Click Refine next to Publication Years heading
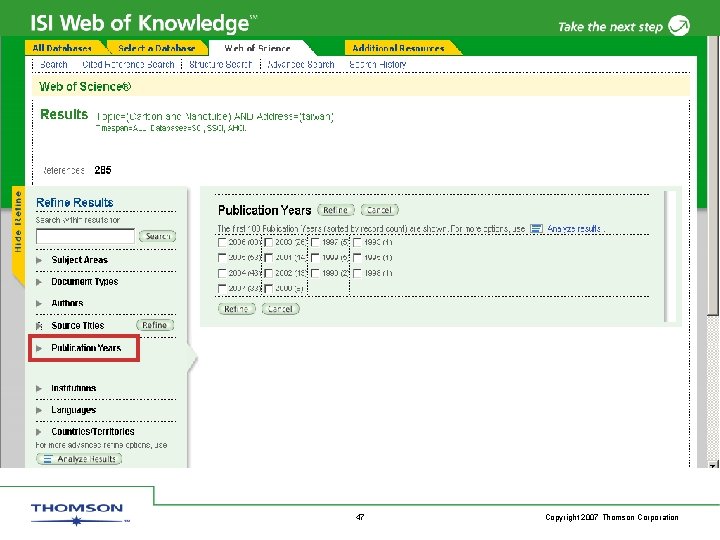 click(336, 210)
